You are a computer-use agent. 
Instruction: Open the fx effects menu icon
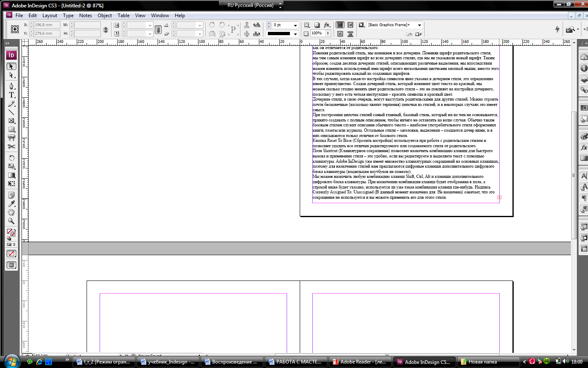coord(327,25)
